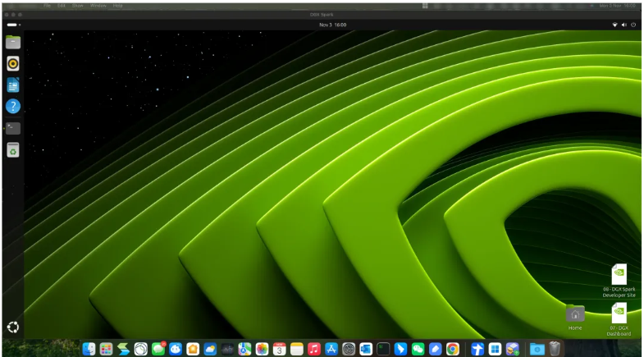This screenshot has width=644, height=357.
Task: Open Finder from the macOS dock
Action: 89,349
